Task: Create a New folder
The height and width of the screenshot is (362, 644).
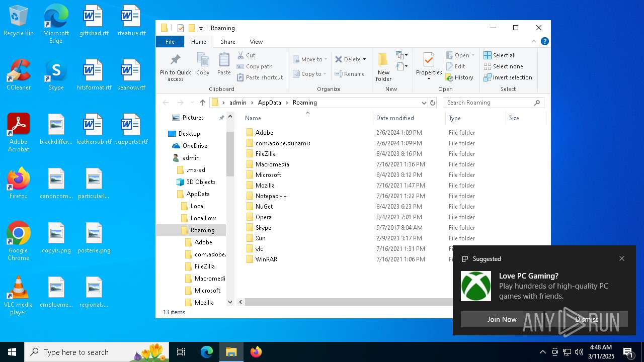Action: (383, 67)
